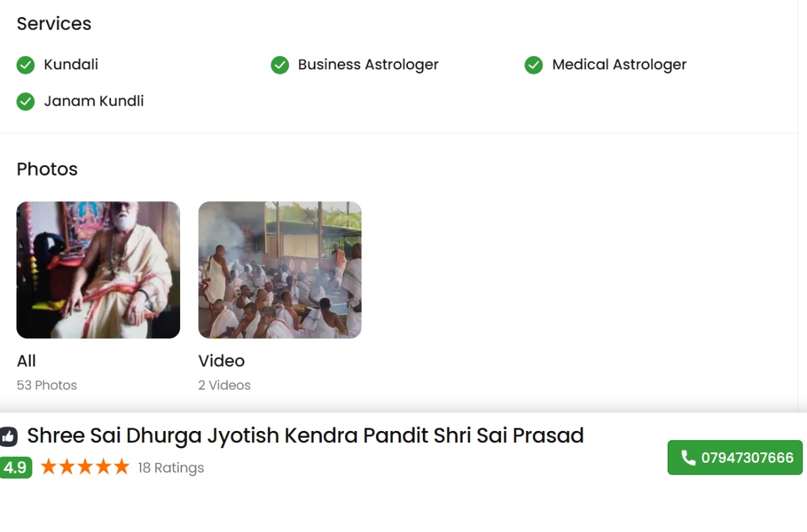Click the checkmark icon for Business Astrologer
Viewport: 807px width, 532px height.
[280, 65]
